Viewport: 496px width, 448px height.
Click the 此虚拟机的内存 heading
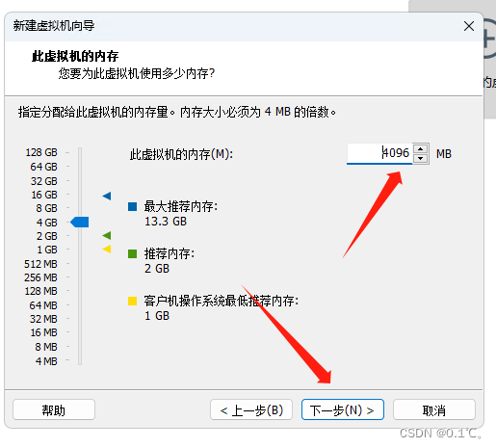pos(75,56)
